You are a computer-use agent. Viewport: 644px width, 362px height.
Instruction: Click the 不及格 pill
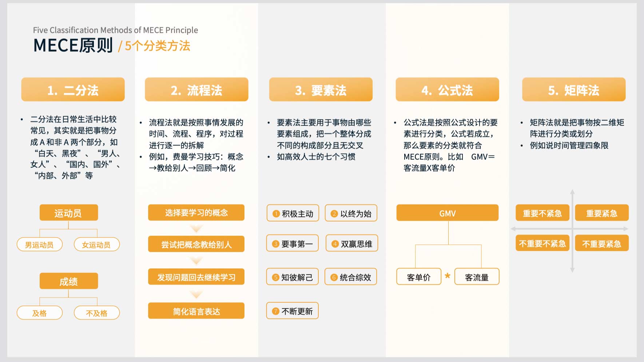[x=96, y=313]
